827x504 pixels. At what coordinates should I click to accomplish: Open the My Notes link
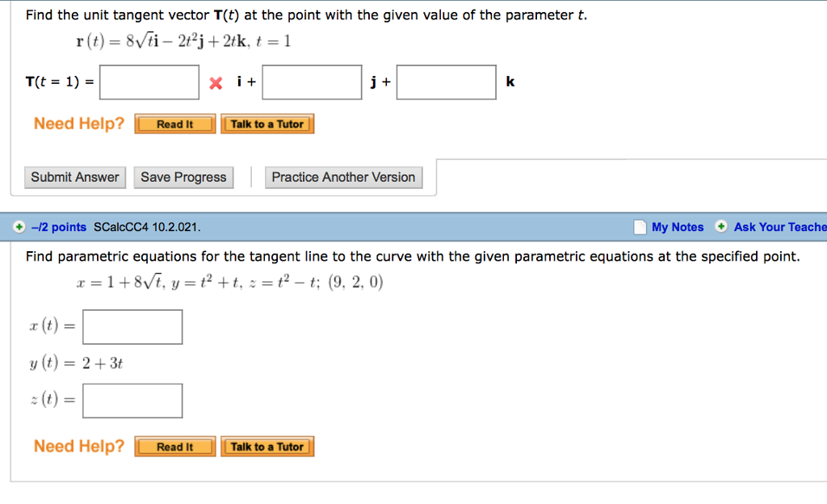(679, 227)
